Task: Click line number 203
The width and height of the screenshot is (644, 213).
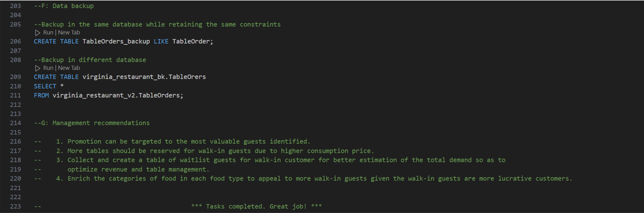Action: click(x=15, y=6)
